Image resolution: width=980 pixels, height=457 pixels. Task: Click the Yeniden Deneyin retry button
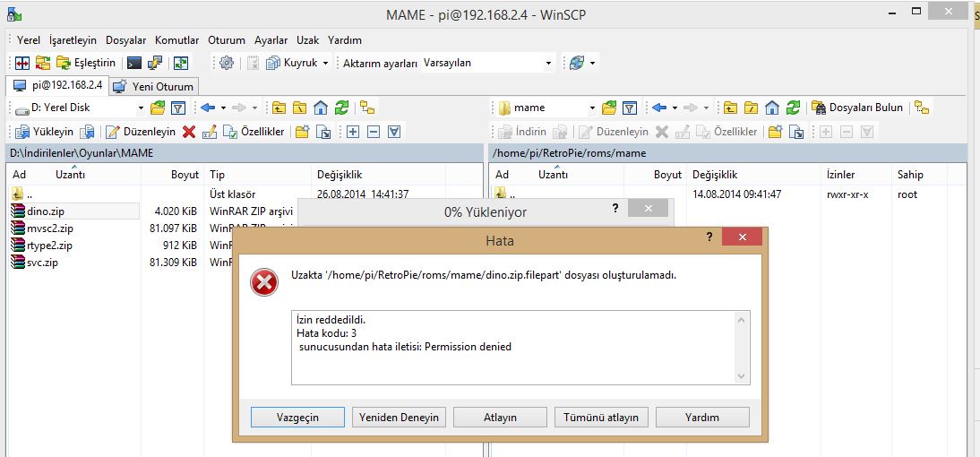[399, 417]
